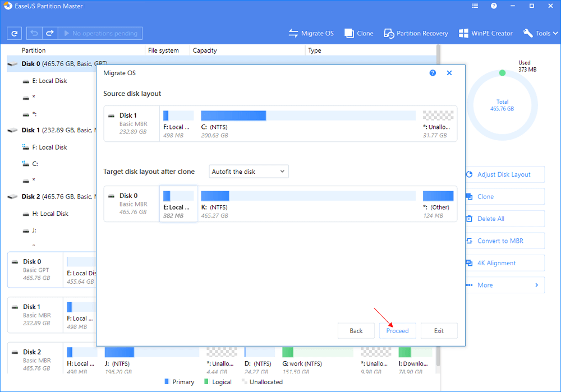Click the help icon in the Migrate OS dialog

click(433, 73)
